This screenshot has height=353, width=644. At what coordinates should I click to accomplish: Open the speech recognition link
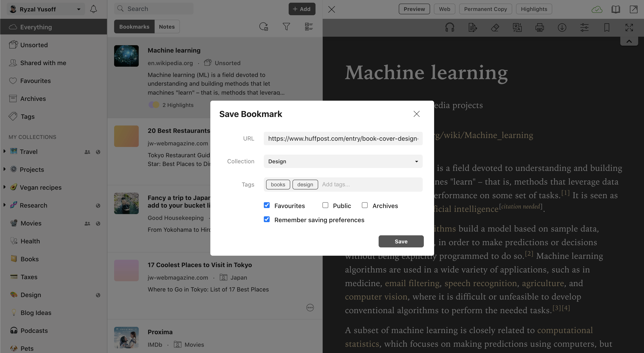(x=480, y=283)
